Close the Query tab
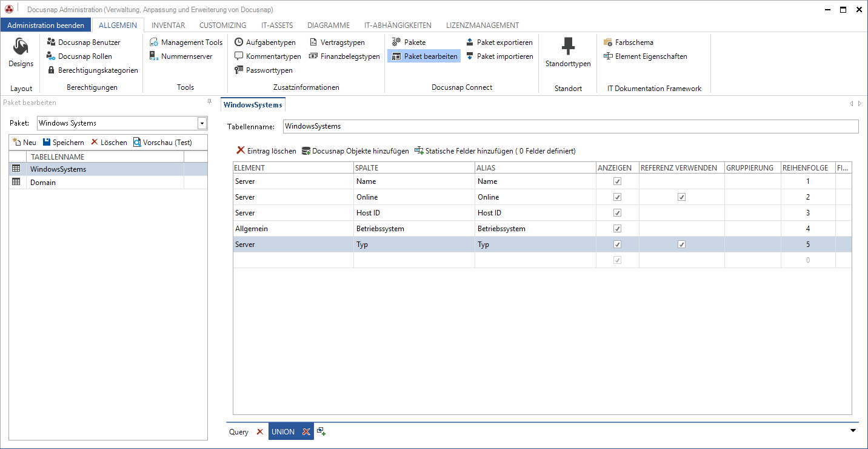Image resolution: width=868 pixels, height=449 pixels. (260, 432)
